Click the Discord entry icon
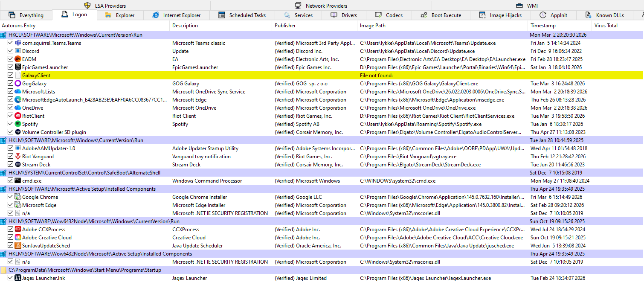The height and width of the screenshot is (285, 644). pos(18,51)
